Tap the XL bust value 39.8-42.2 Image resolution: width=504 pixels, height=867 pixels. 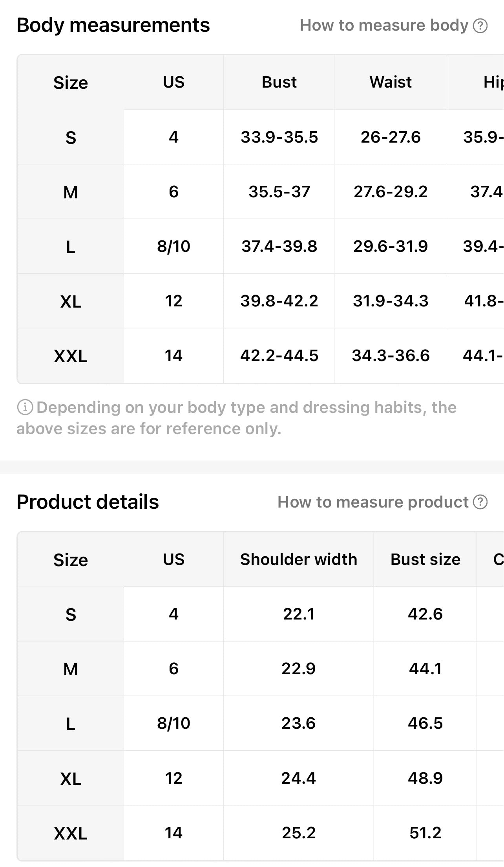pos(279,301)
